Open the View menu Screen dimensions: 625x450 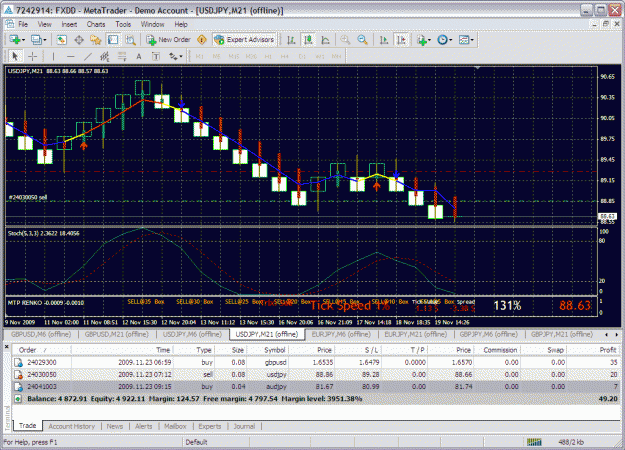[x=45, y=24]
